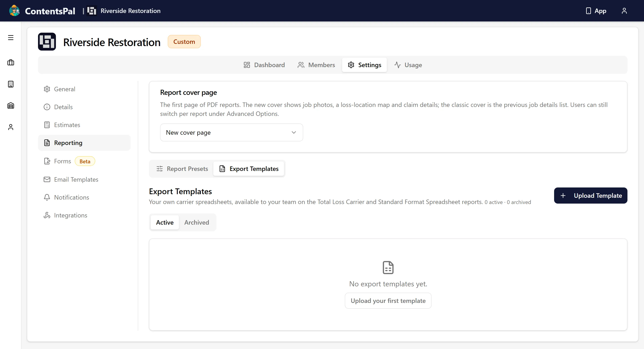This screenshot has height=349, width=644.
Task: Click the Upload Template button
Action: click(x=591, y=196)
